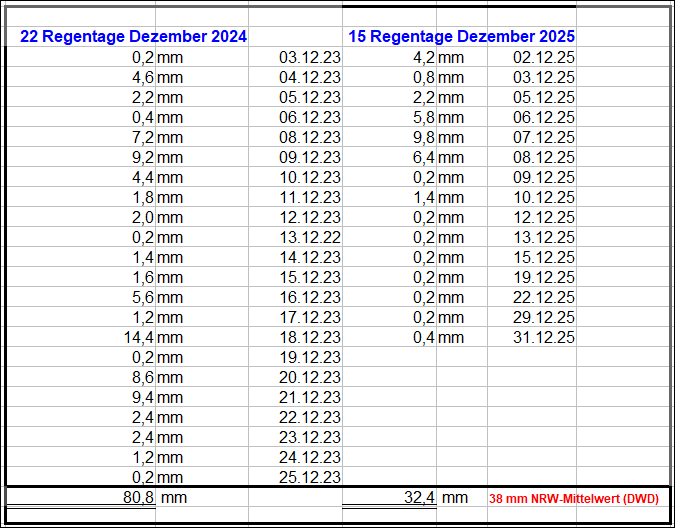Select the date cell 03.12.23
This screenshot has height=528, width=675.
[310, 57]
